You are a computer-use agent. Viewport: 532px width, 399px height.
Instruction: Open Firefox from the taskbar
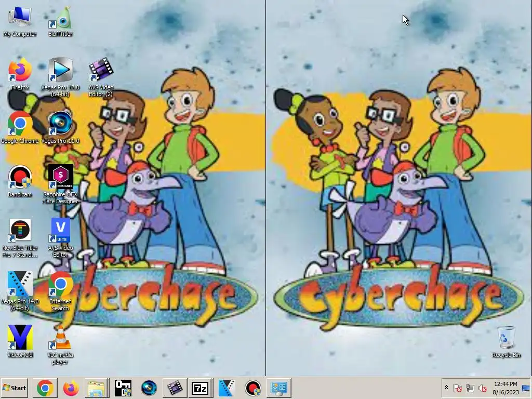point(71,388)
